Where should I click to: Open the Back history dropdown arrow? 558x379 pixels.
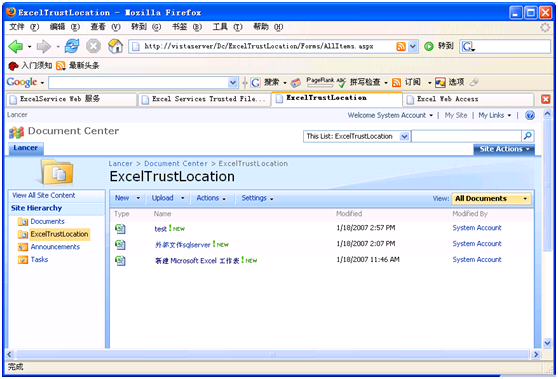(x=29, y=47)
